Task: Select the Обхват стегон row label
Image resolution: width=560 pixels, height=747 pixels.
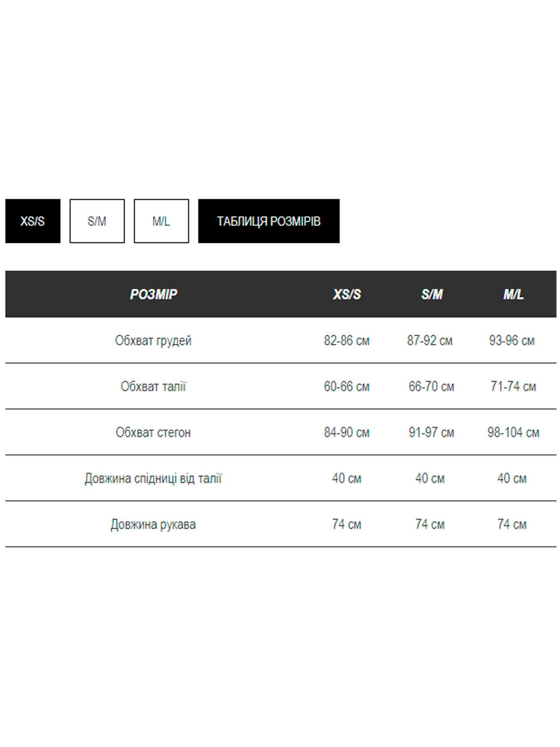Action: (153, 432)
